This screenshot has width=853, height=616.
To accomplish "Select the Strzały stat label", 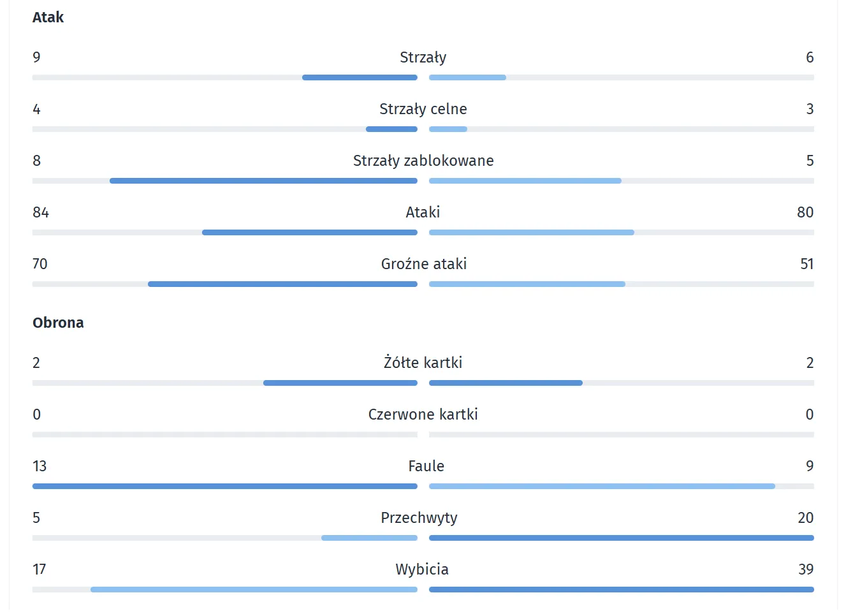I will (x=423, y=57).
